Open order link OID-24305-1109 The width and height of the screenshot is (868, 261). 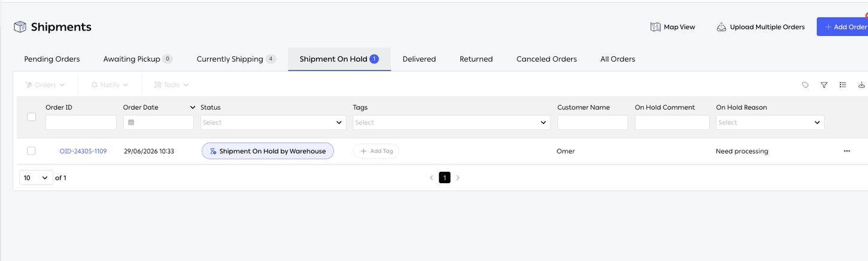click(x=83, y=151)
